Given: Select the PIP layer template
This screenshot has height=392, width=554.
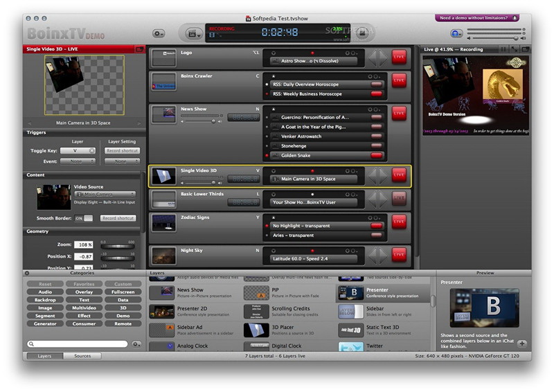Looking at the screenshot, I should pyautogui.click(x=289, y=293).
